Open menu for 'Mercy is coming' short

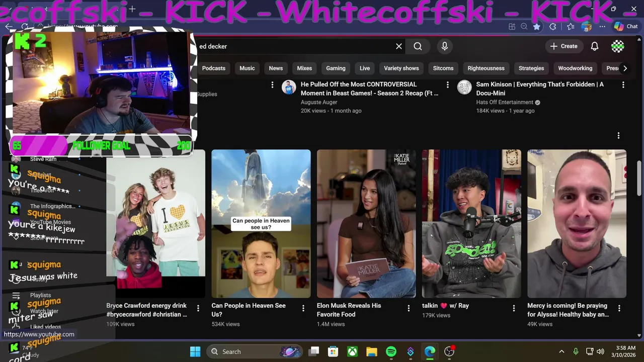click(x=619, y=308)
